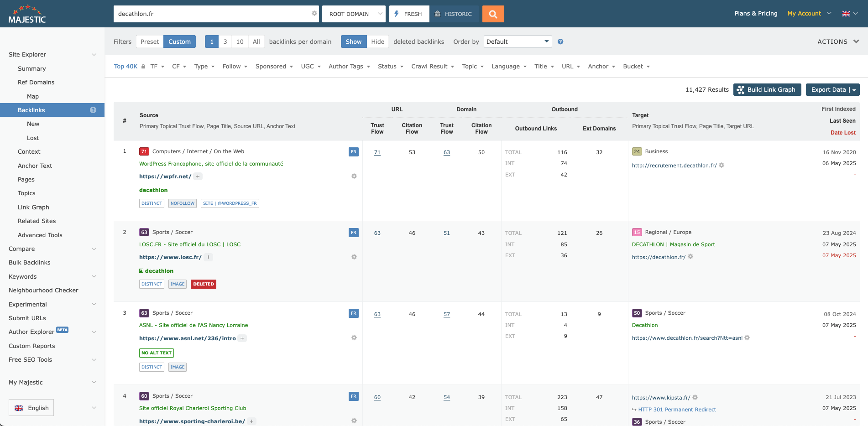Screen dimensions: 868x426
Task: Open Link Graph in the sidebar
Action: (33, 207)
